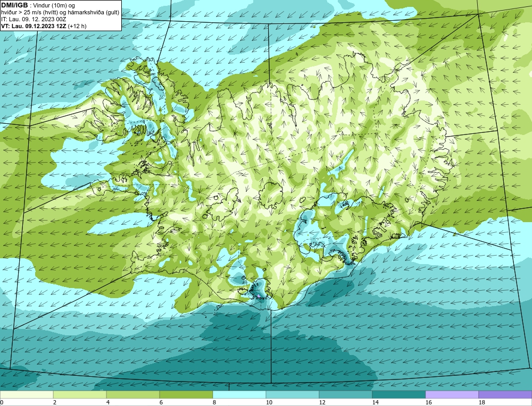Click the legend label '4'

click(108, 402)
